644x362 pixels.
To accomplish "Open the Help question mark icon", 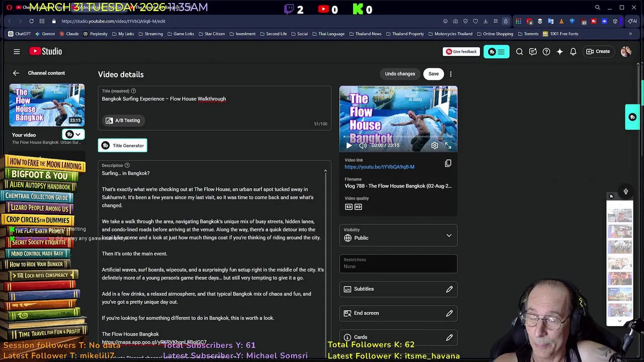I will point(546,51).
